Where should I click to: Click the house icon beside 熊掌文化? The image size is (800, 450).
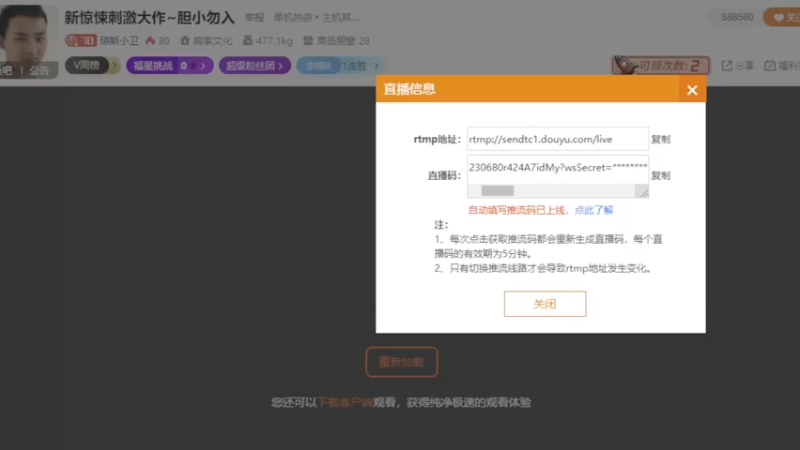[185, 41]
